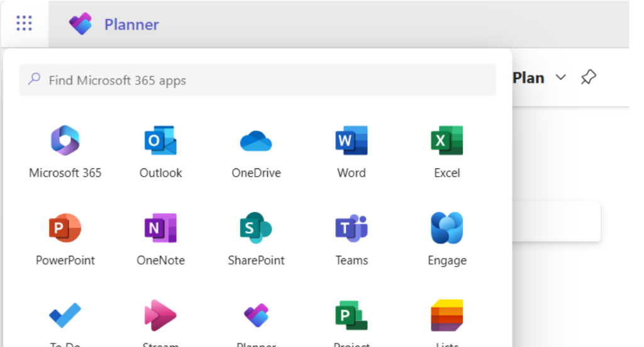Open the To Do checkmark icon
Screen dimensions: 644x347
point(65,316)
